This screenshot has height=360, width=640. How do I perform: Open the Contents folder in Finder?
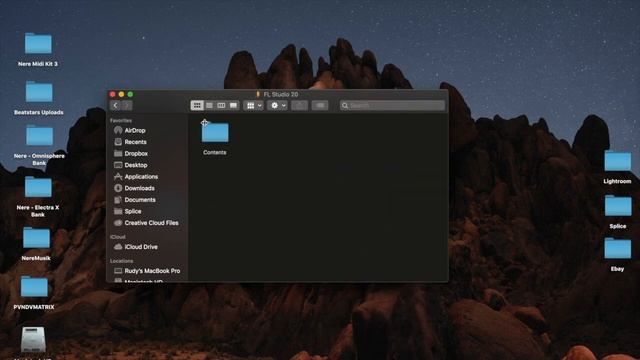click(215, 133)
